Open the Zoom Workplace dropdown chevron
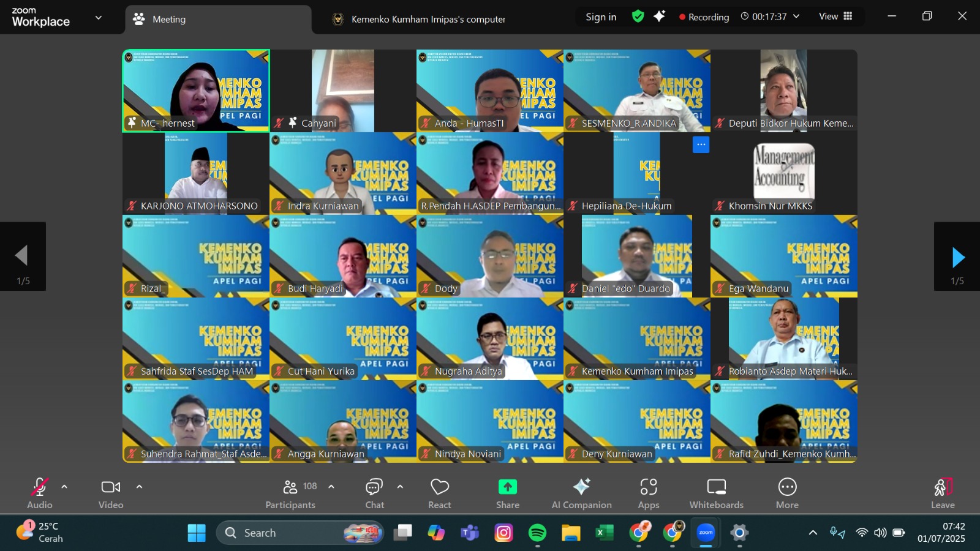This screenshot has height=551, width=980. 99,18
